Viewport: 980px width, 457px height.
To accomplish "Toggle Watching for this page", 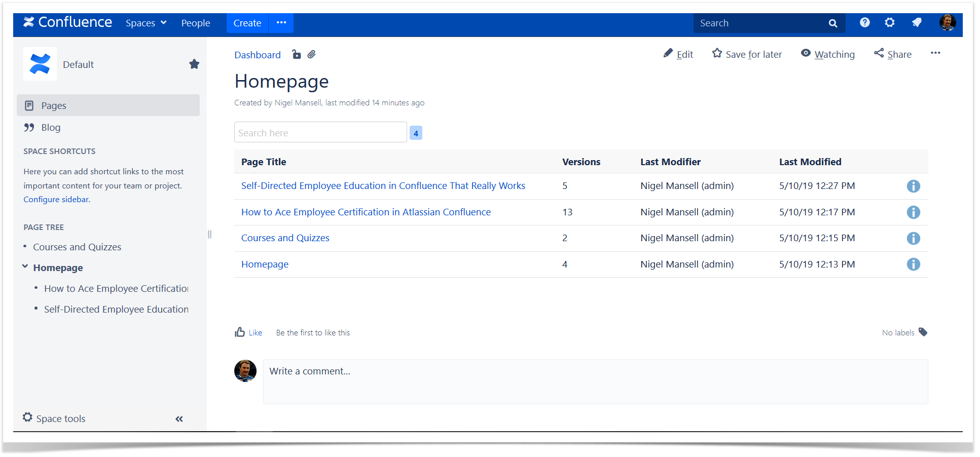I will [x=828, y=54].
